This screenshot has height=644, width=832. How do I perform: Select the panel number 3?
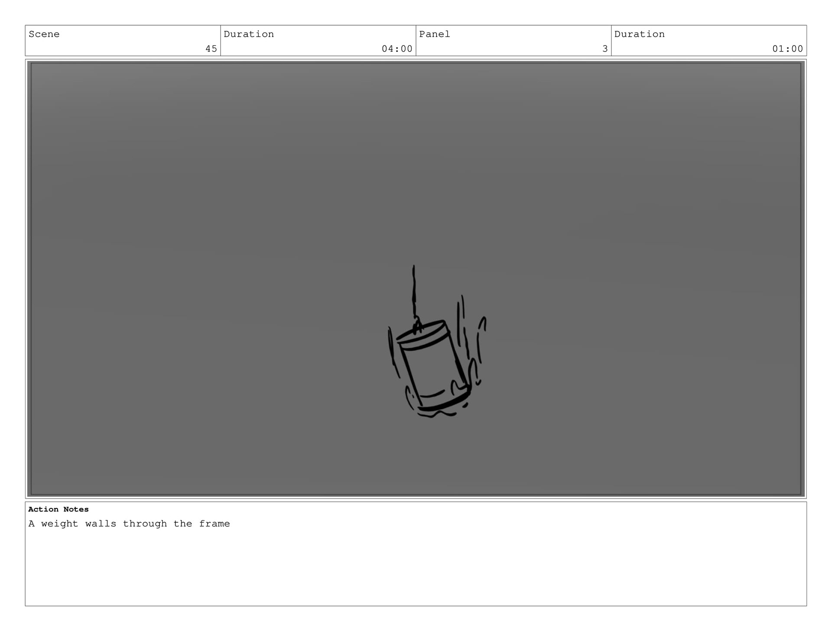[605, 49]
